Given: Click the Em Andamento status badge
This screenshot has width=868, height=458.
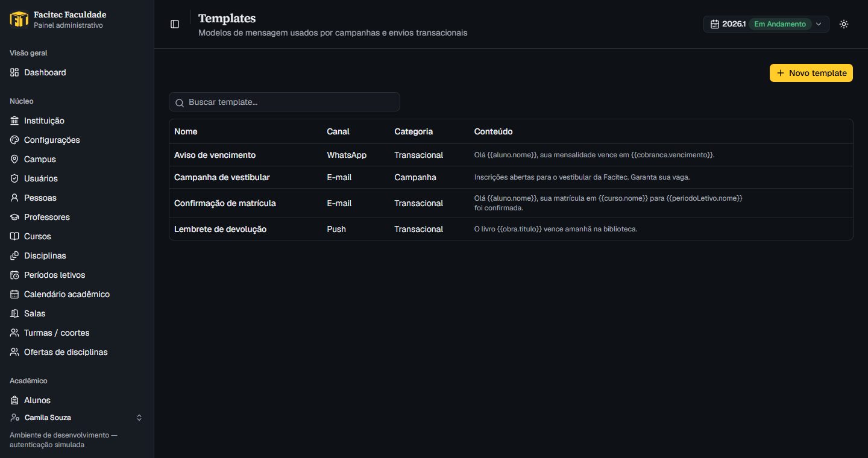Looking at the screenshot, I should tap(780, 24).
